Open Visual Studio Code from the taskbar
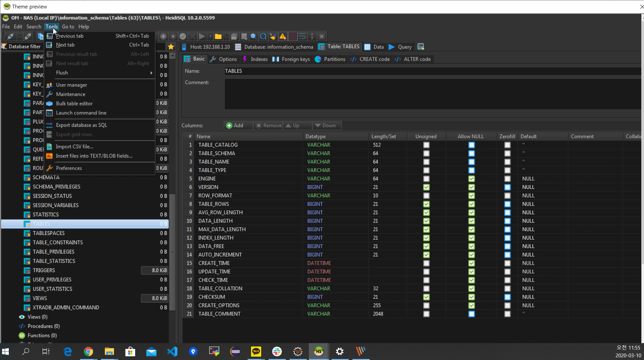This screenshot has height=360, width=644. [x=172, y=352]
